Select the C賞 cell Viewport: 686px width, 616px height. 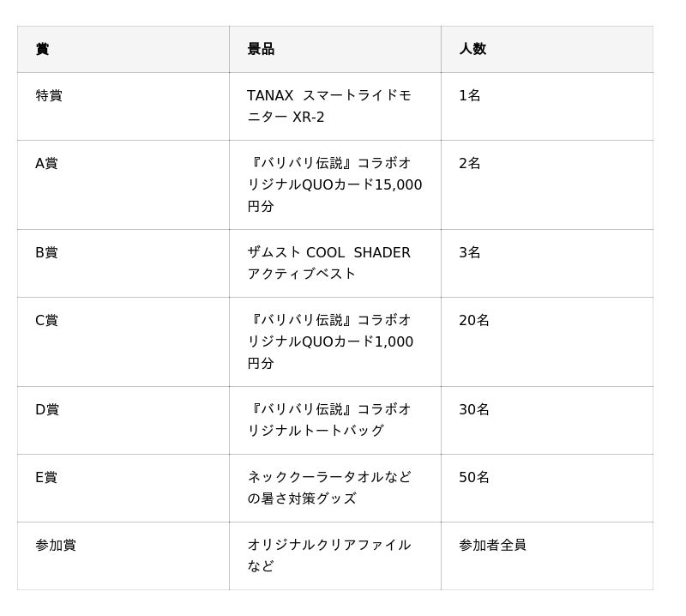[123, 342]
